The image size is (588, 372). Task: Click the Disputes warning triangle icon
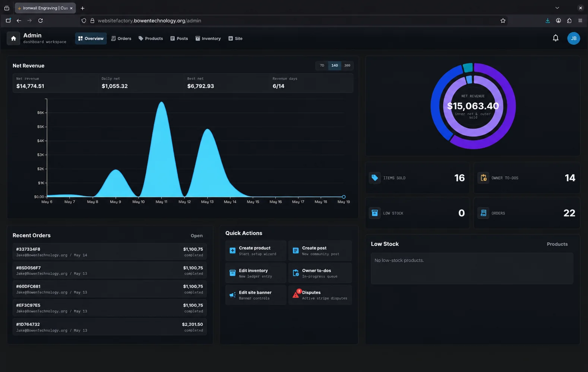pyautogui.click(x=296, y=295)
